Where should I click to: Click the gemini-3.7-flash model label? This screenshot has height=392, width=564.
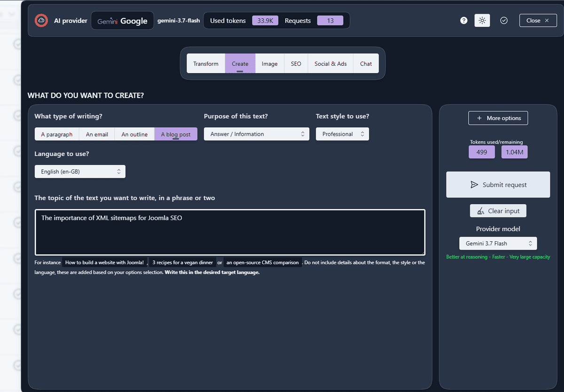point(179,21)
